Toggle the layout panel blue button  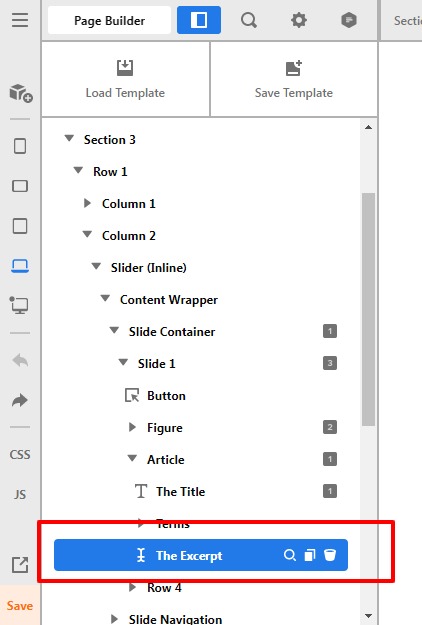click(199, 20)
